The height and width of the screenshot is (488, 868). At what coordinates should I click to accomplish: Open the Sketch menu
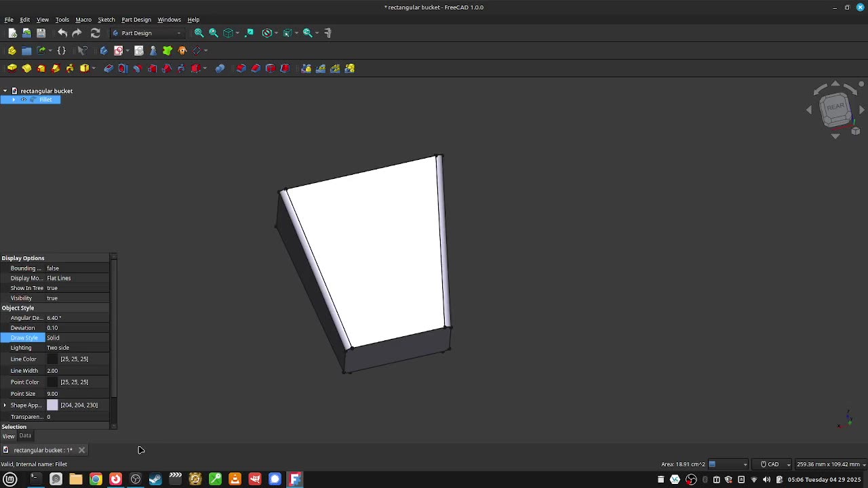coord(106,20)
